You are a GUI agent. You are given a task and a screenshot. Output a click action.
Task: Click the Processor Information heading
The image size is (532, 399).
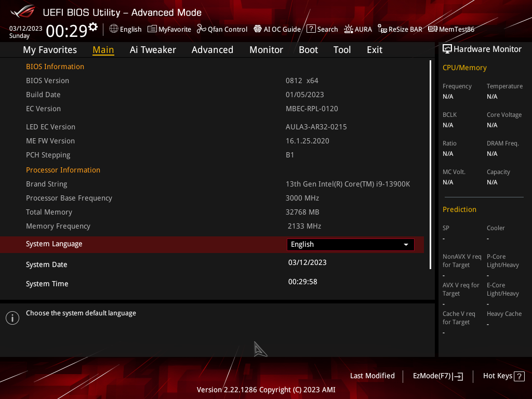63,170
